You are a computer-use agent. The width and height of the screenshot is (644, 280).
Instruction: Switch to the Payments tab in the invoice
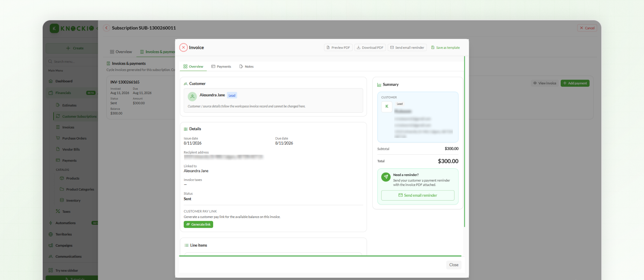click(x=221, y=66)
